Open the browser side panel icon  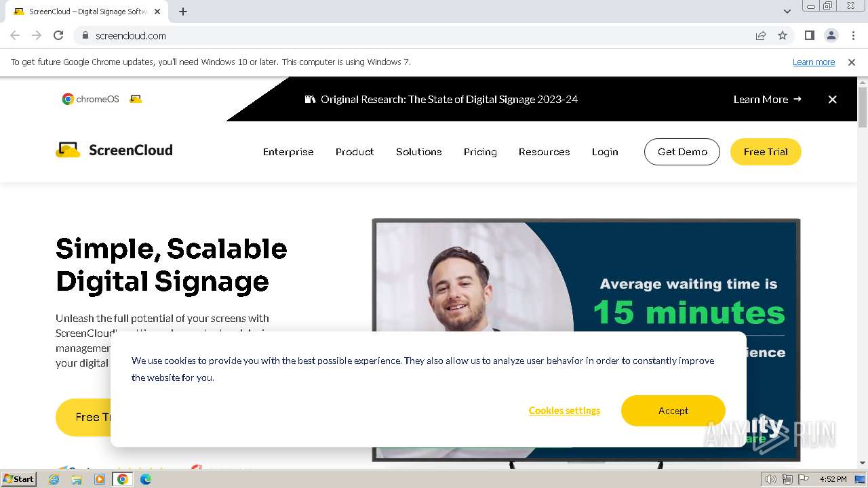point(809,35)
